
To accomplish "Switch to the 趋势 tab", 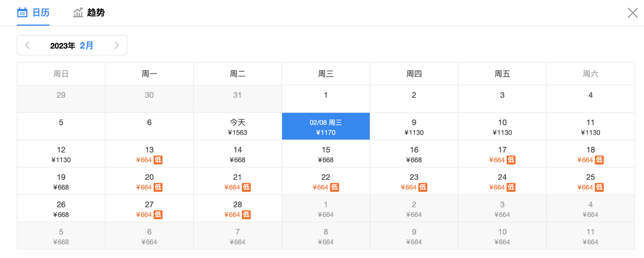I will click(89, 13).
